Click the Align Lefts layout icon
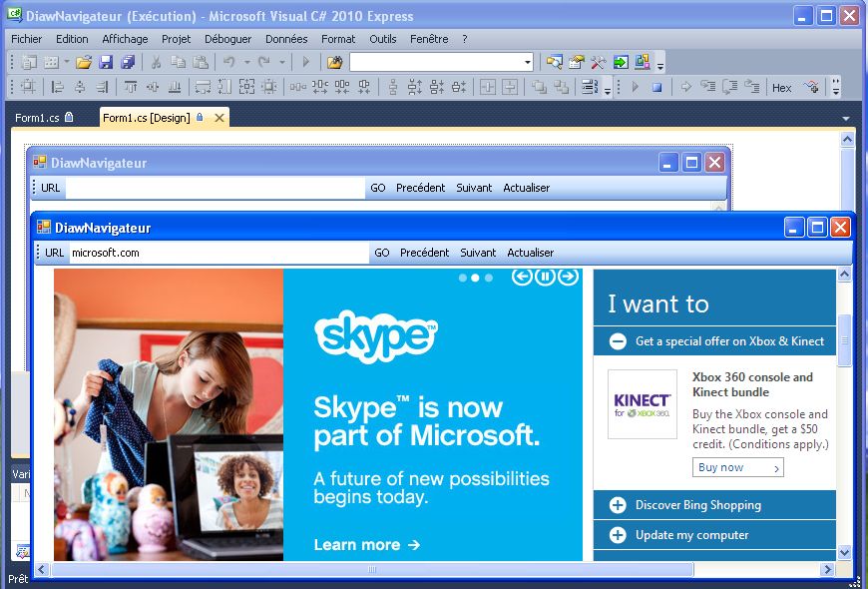The image size is (868, 589). point(58,87)
